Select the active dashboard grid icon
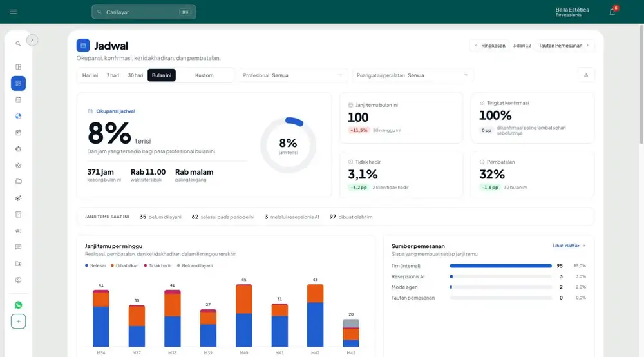The width and height of the screenshot is (644, 357). tap(18, 83)
